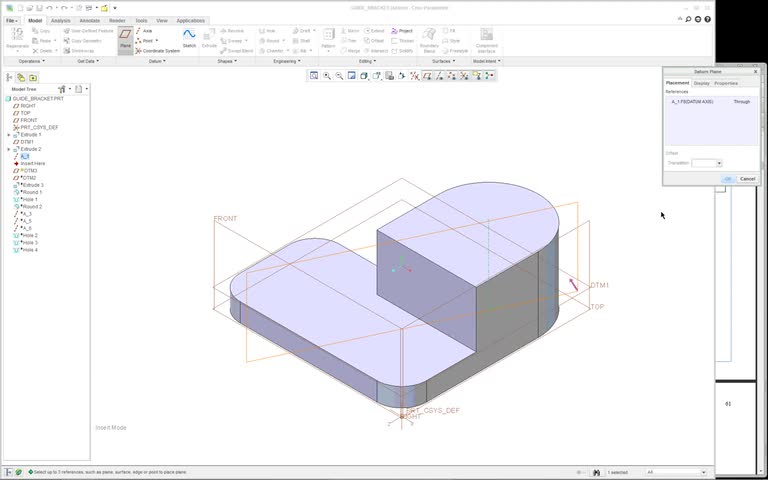Open the View Manager icon

click(x=389, y=75)
